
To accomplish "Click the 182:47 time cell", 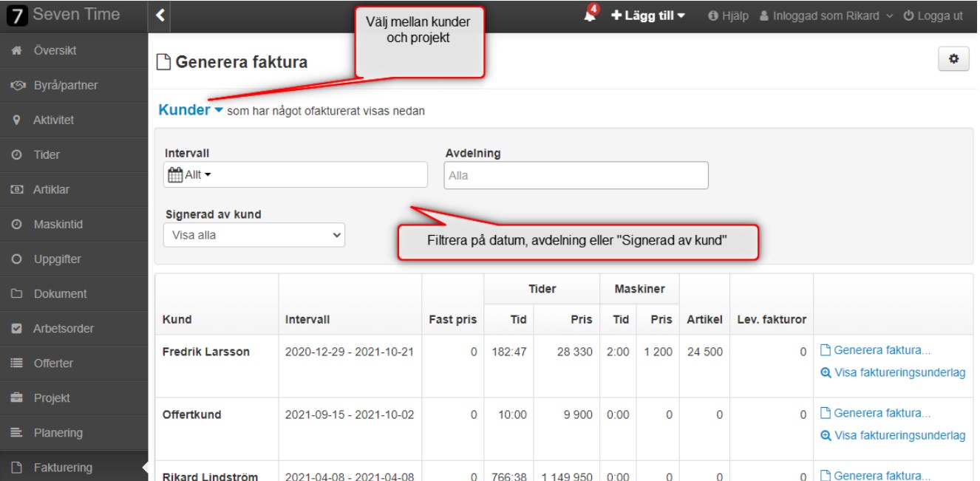I will click(x=509, y=352).
